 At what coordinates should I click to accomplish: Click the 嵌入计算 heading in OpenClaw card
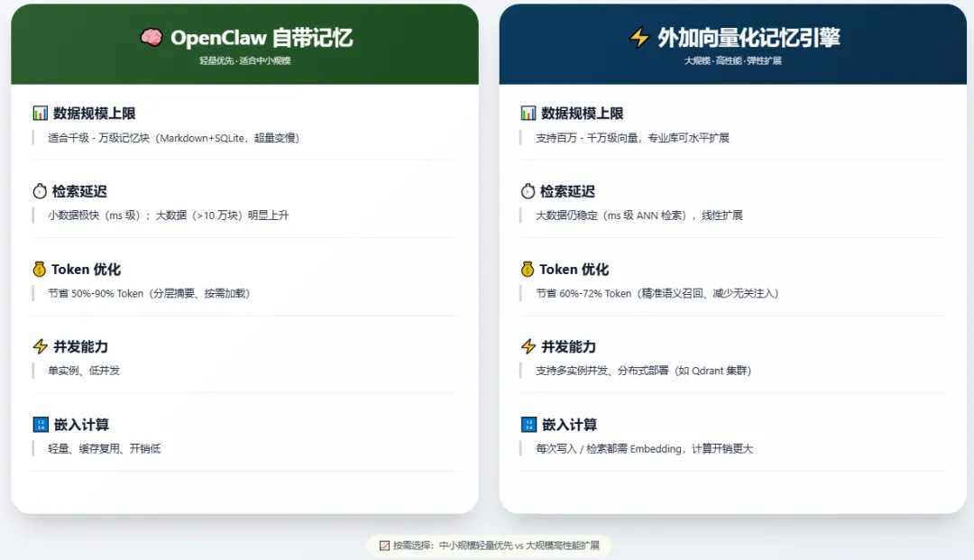[81, 425]
